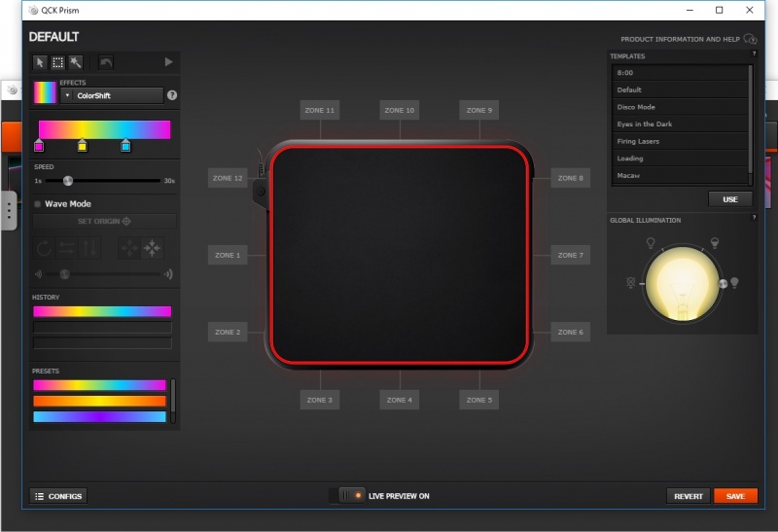Click the Set Origin button
Screen dimensions: 778x532
[105, 222]
